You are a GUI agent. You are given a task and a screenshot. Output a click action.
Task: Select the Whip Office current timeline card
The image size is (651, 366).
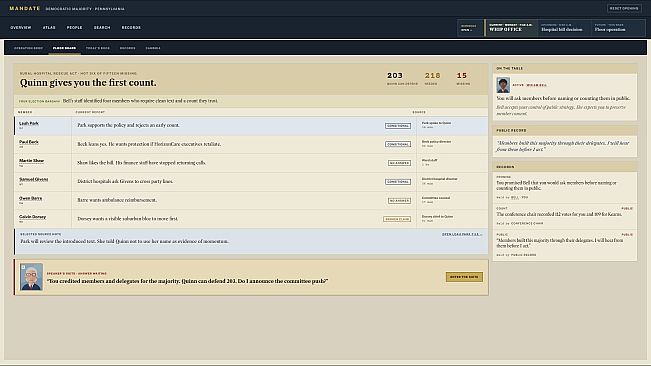click(x=511, y=28)
